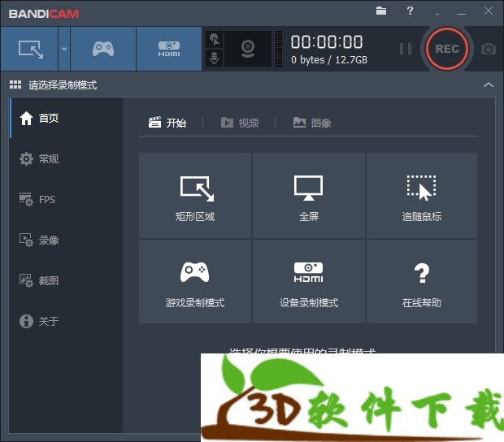504x442 pixels.
Task: Start recording with the REC button
Action: click(447, 49)
